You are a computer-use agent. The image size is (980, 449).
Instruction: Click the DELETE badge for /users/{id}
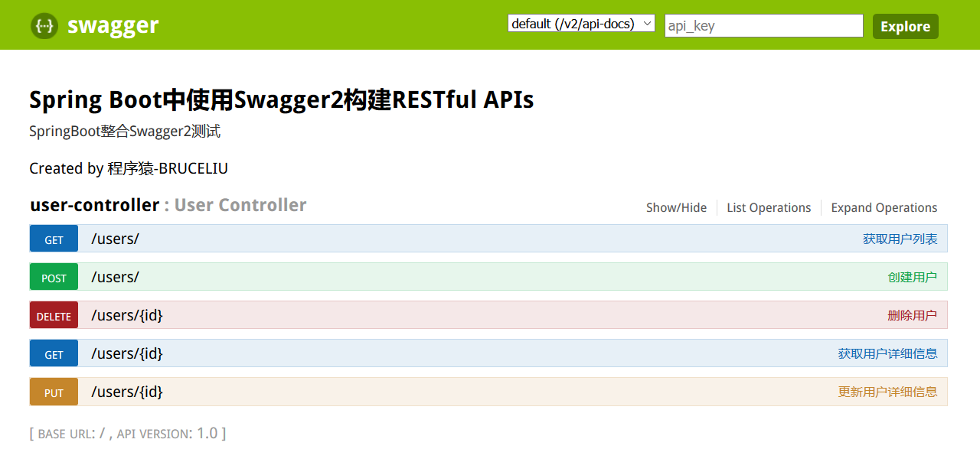click(54, 315)
